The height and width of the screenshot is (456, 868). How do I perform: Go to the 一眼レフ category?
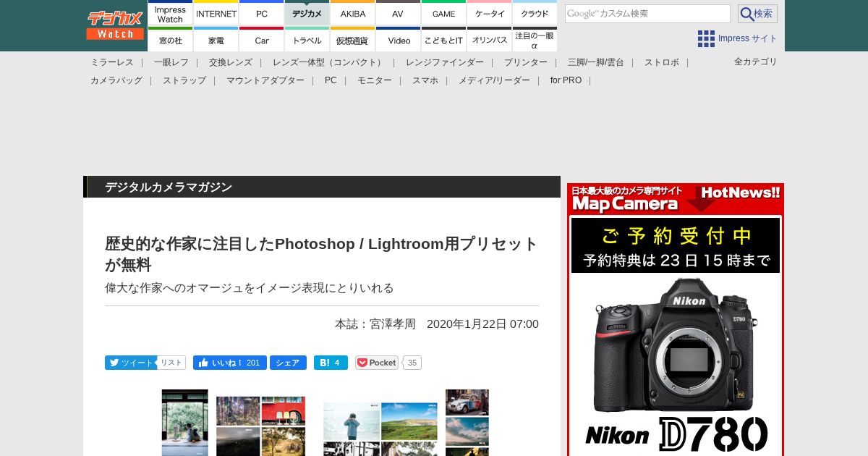[171, 62]
